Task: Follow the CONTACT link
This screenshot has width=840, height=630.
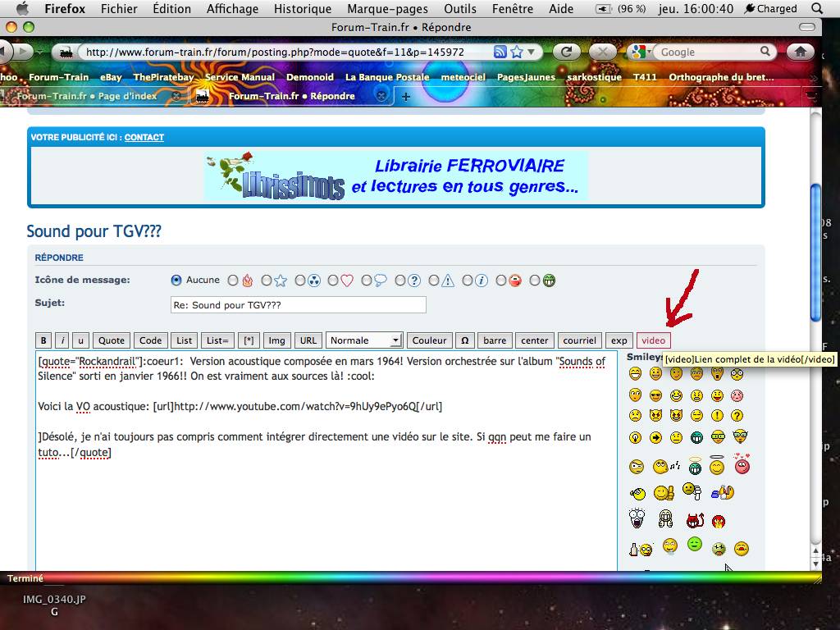Action: tap(144, 137)
